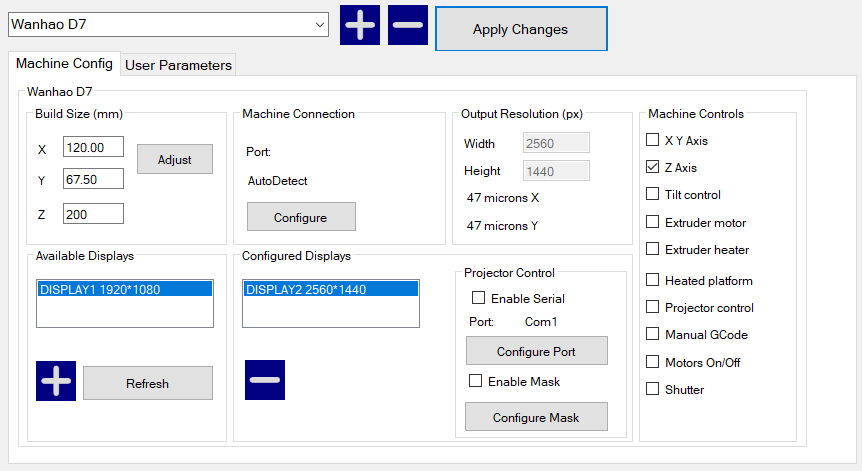Select DISPLAY1 1920*1080 in Available Displays
Viewport: 862px width, 471px height.
click(x=125, y=289)
